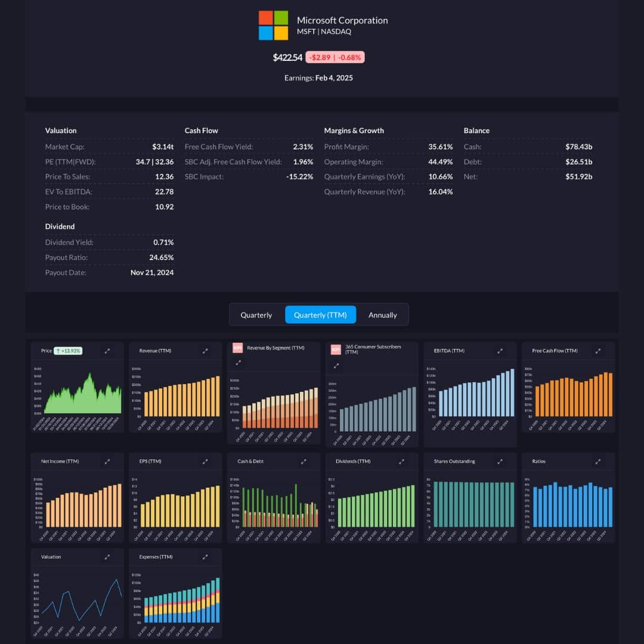
Task: Click the Margins & Growth heading
Action: (354, 131)
